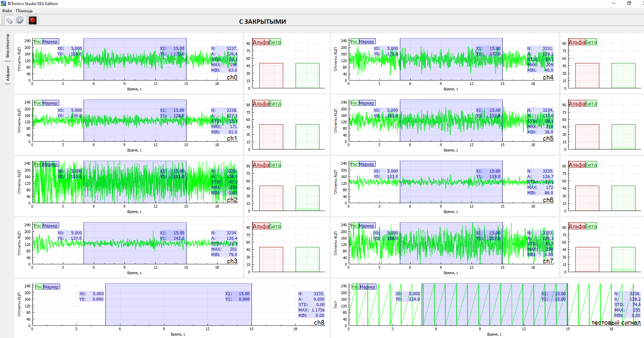The image size is (644, 338).
Task: Open settings with the gear icon
Action: (x=20, y=20)
